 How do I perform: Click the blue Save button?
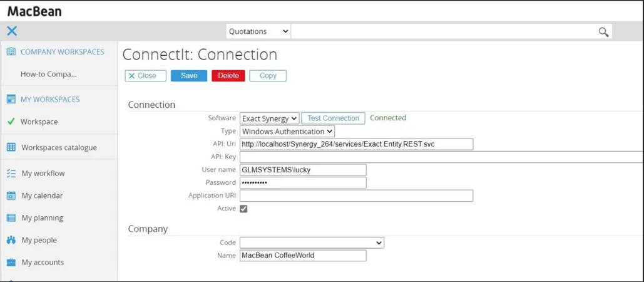pyautogui.click(x=189, y=76)
